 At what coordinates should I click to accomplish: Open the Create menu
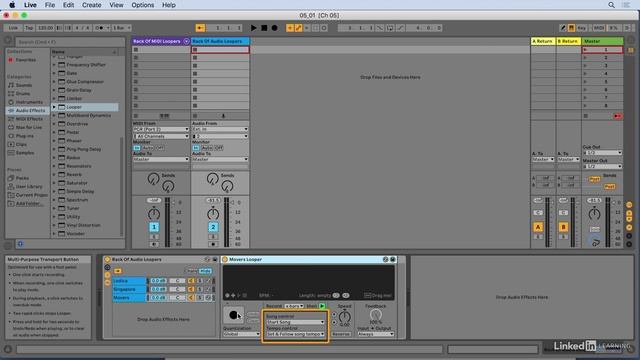91,5
